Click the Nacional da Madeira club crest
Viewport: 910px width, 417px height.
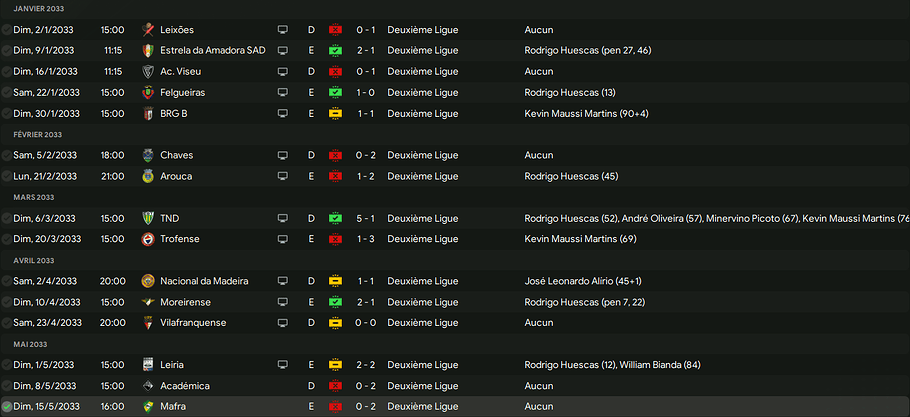click(149, 281)
